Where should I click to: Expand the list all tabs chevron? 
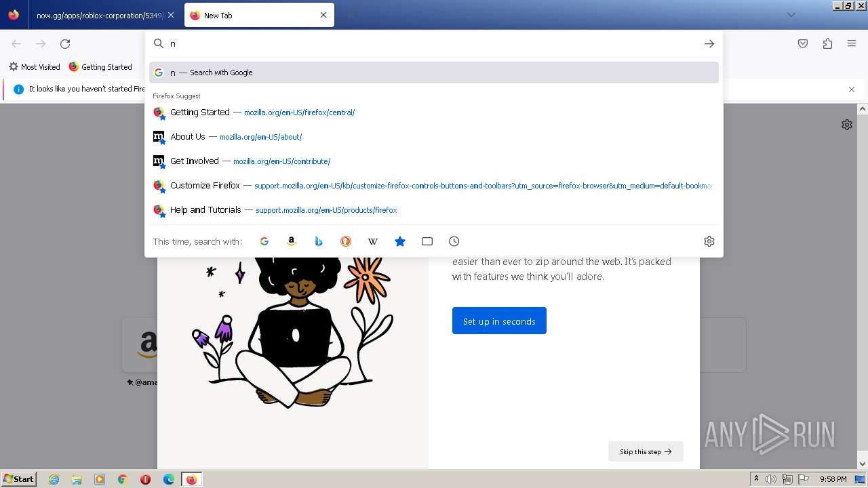tap(791, 15)
